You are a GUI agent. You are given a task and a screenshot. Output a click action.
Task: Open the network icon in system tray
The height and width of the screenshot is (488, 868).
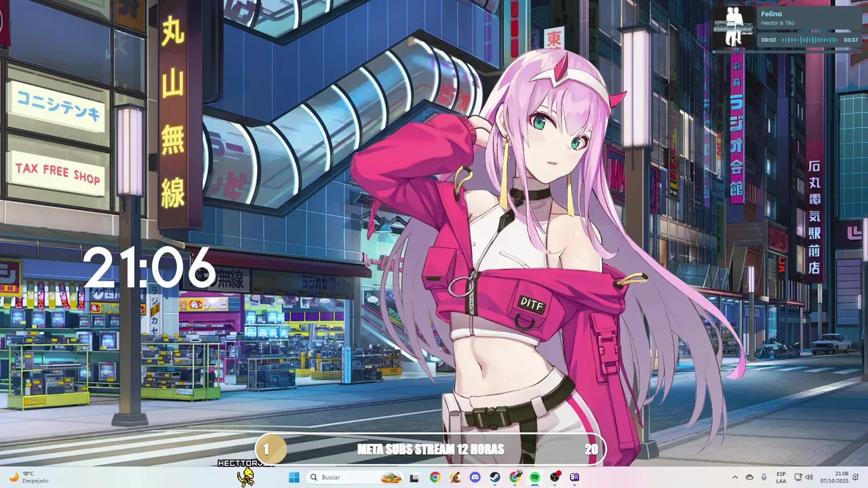tap(798, 477)
